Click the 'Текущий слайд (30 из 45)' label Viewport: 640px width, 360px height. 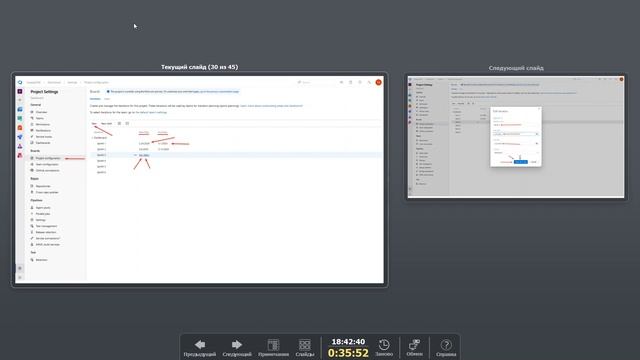tap(200, 67)
